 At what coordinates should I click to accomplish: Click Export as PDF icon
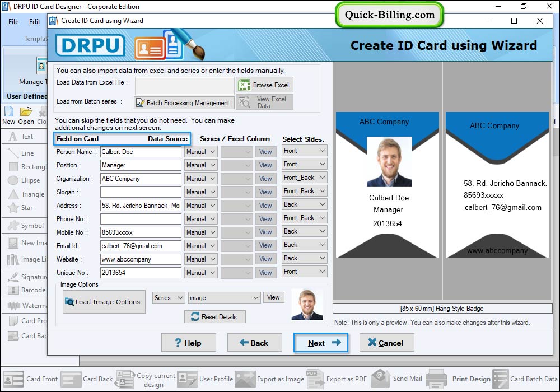point(315,379)
